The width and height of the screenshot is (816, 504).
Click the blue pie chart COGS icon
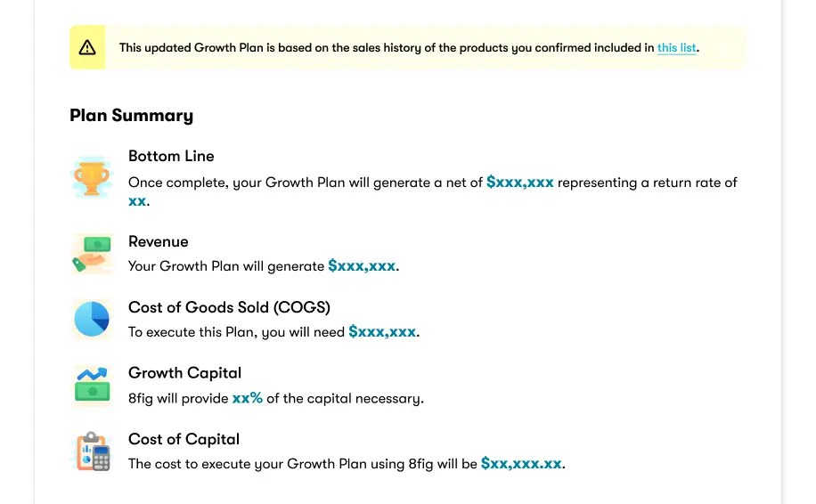[x=92, y=319]
